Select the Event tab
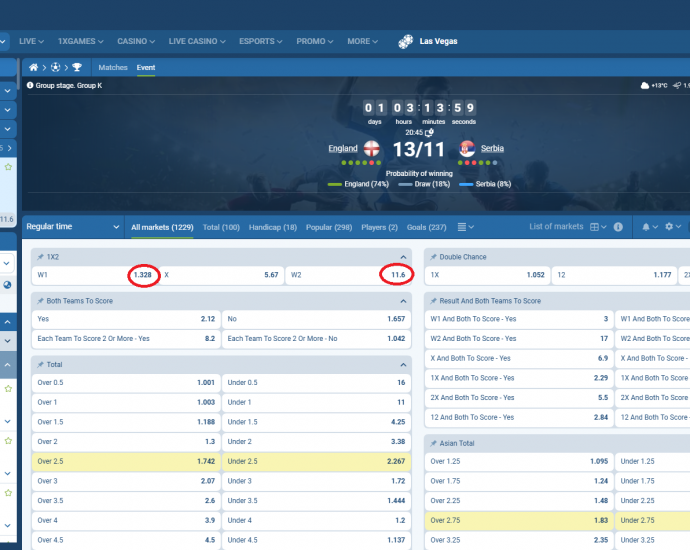This screenshot has height=550, width=690. (x=146, y=67)
